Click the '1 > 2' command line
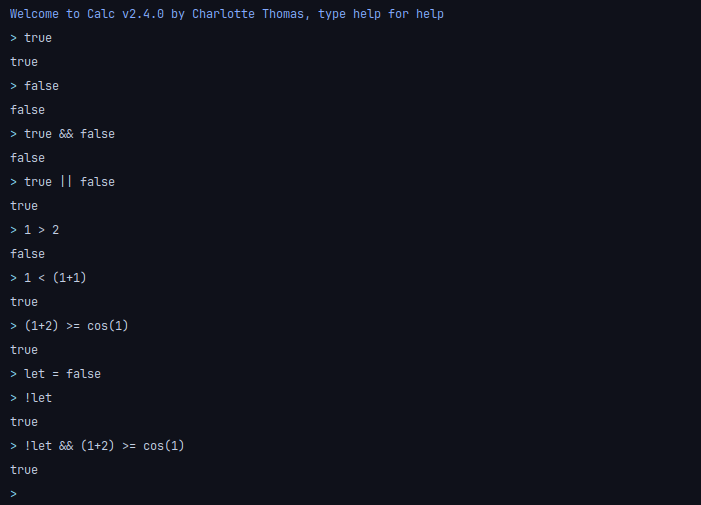 (x=35, y=230)
